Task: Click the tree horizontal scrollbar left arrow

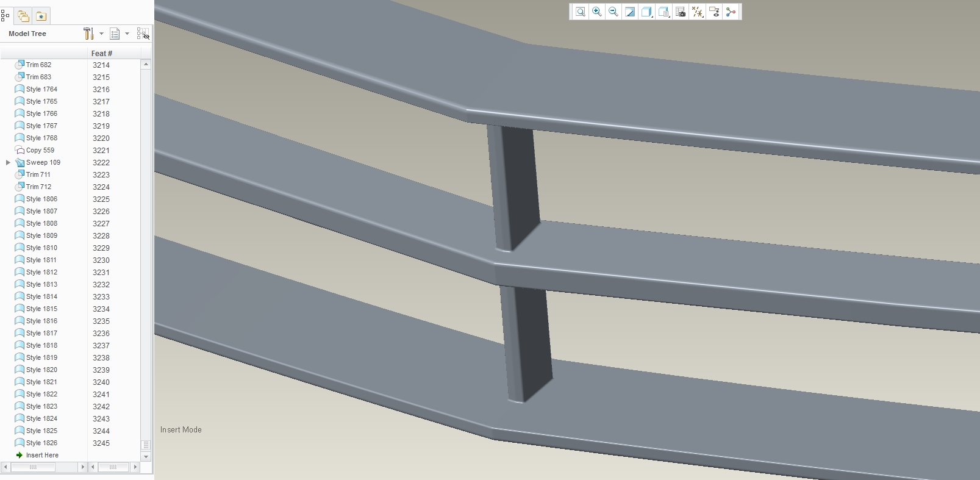Action: pyautogui.click(x=5, y=467)
